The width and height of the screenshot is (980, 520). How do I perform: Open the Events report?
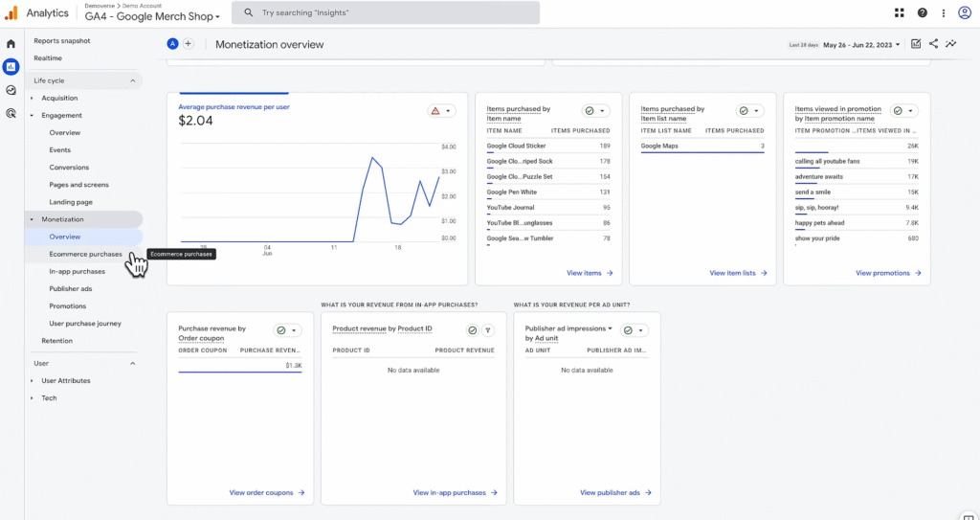[x=60, y=150]
